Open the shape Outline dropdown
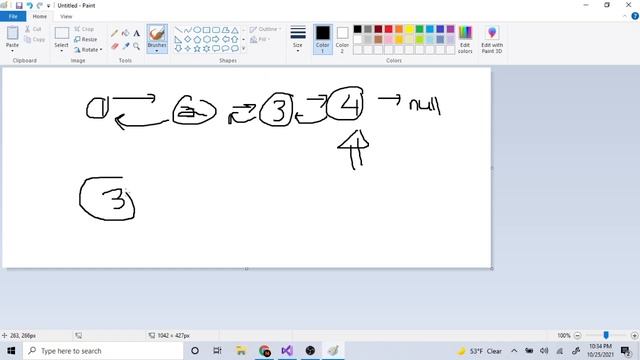The width and height of the screenshot is (640, 360). tap(265, 29)
